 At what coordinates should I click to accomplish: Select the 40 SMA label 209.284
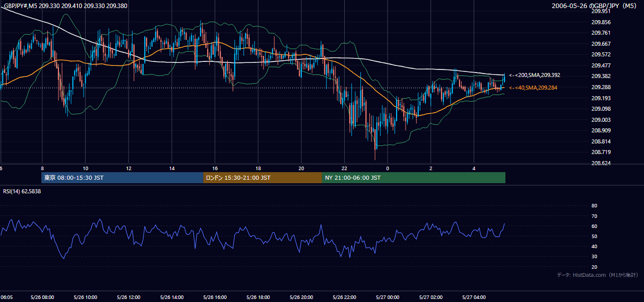tap(533, 88)
